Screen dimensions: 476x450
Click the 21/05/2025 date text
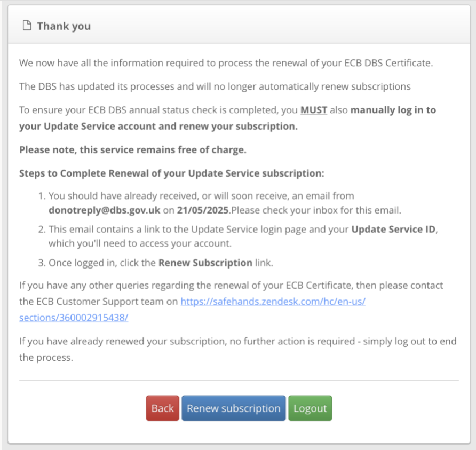202,210
